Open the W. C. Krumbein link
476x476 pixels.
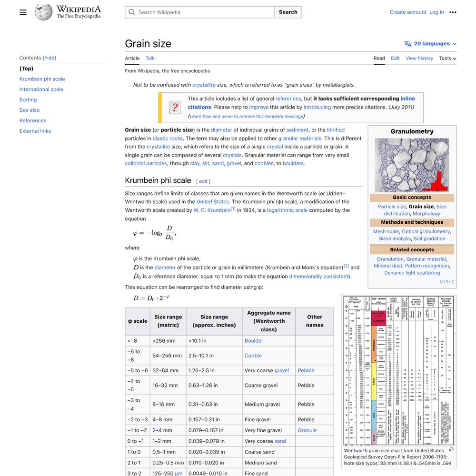[212, 210]
